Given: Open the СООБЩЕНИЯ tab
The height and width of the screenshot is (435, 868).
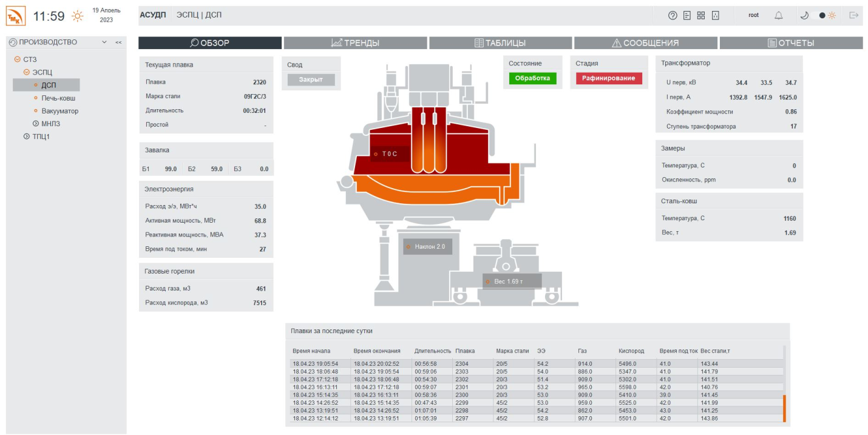Looking at the screenshot, I should [x=645, y=43].
